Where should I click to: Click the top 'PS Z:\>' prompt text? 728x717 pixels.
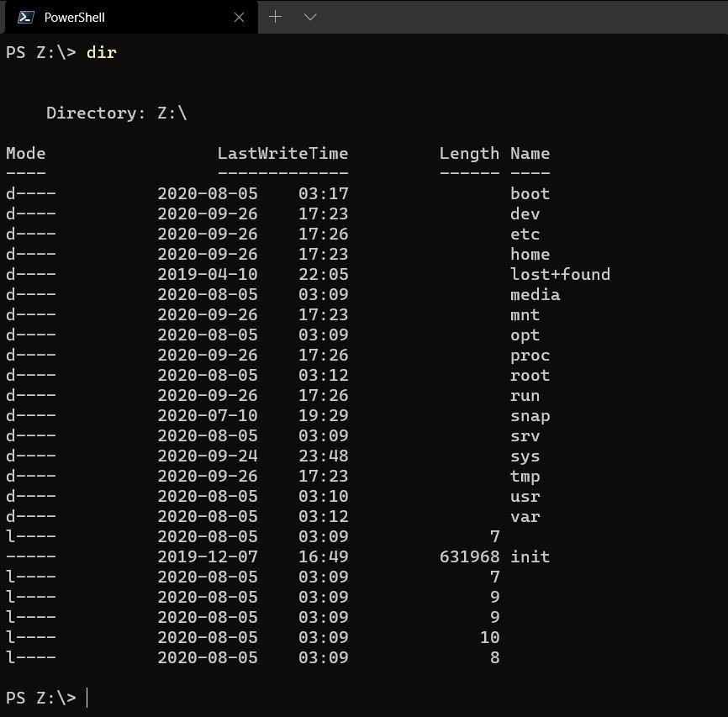[41, 52]
